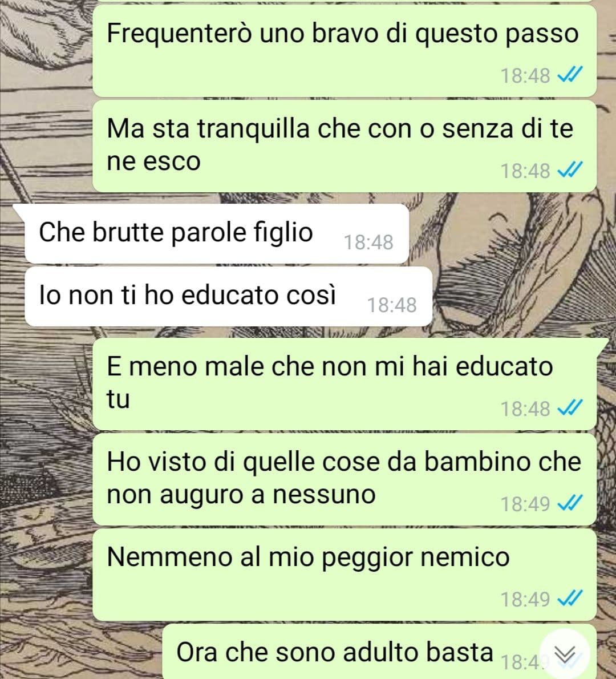The width and height of the screenshot is (616, 679).
Task: Tap received message 'Che brutte parole figlio'
Action: (x=216, y=233)
